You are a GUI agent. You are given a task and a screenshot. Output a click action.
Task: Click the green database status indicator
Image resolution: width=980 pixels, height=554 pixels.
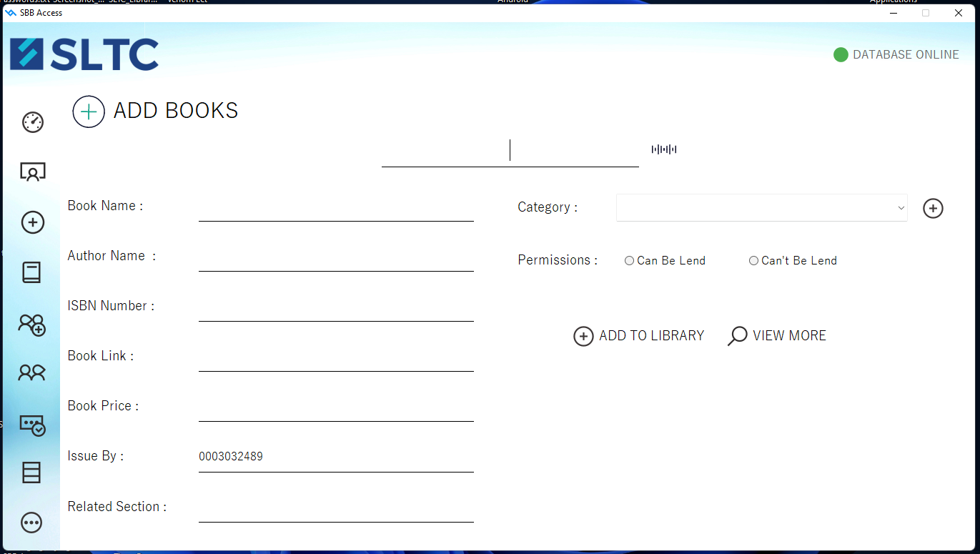coord(841,54)
